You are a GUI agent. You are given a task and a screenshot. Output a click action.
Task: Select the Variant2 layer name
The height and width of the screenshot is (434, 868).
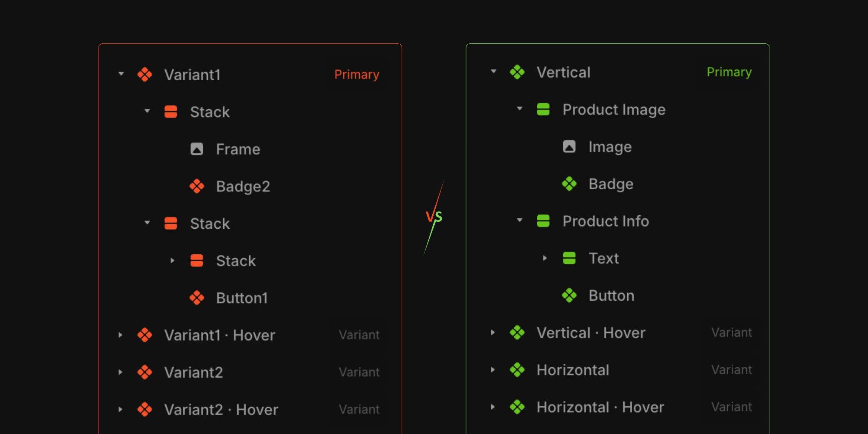[x=194, y=372]
